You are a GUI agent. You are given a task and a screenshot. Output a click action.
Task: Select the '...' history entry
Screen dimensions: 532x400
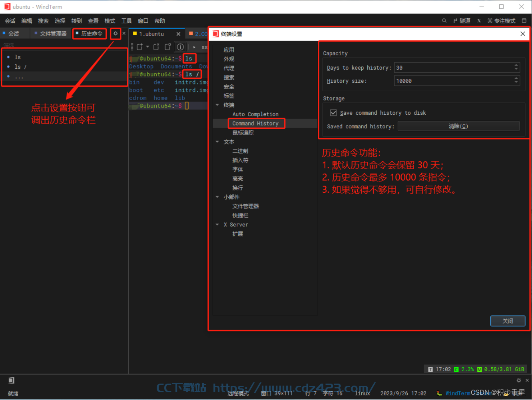click(65, 76)
